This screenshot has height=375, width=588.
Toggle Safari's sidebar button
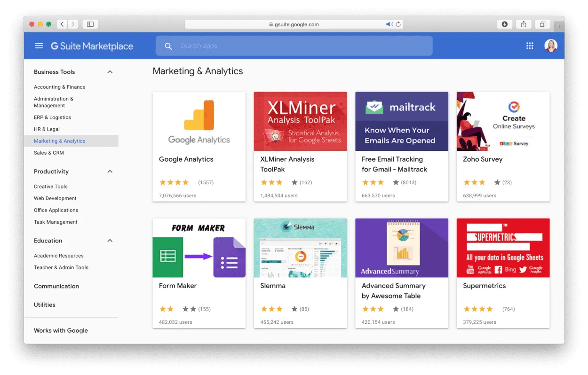(90, 24)
